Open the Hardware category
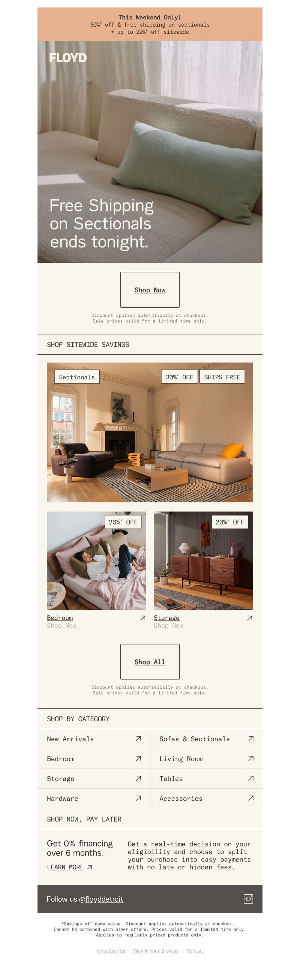The image size is (300, 980). point(94,799)
